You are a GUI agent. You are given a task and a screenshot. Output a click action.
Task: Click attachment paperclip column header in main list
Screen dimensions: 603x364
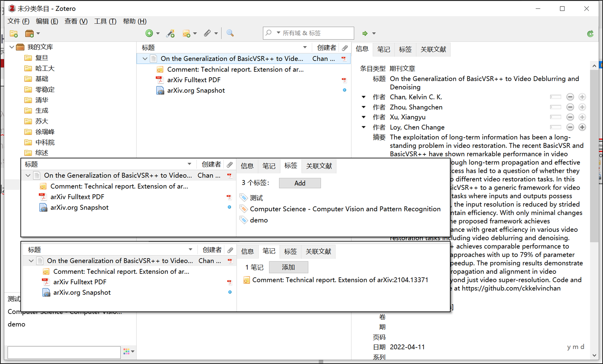345,48
